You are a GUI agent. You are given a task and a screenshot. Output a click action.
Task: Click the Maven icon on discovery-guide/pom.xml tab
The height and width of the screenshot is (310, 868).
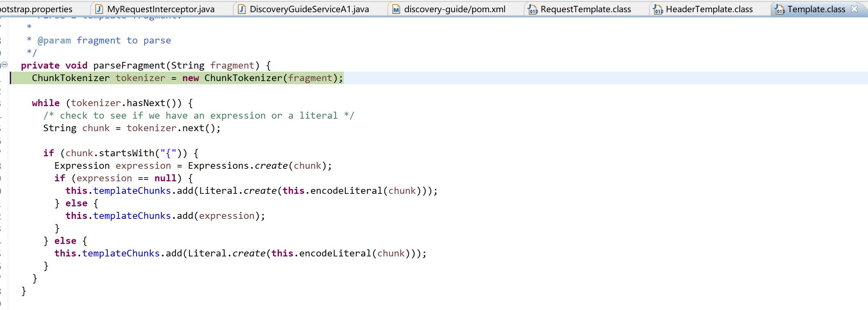click(396, 9)
